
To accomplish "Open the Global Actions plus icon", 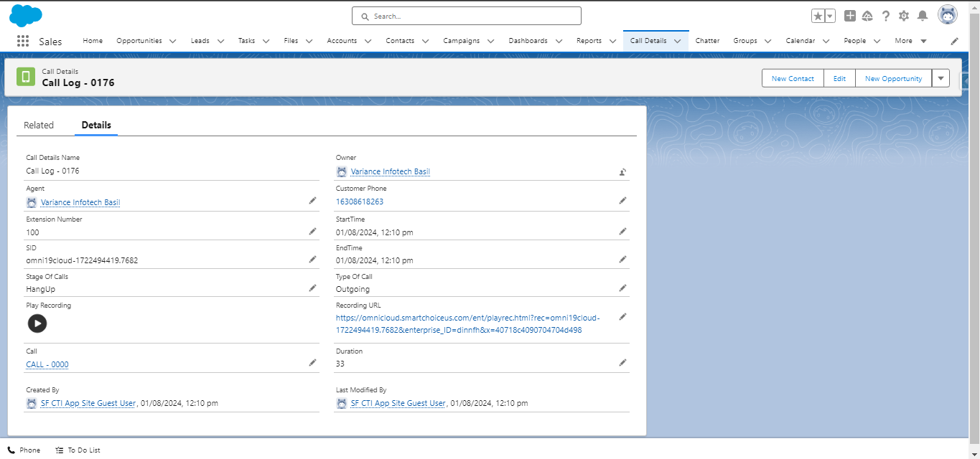I will [850, 16].
